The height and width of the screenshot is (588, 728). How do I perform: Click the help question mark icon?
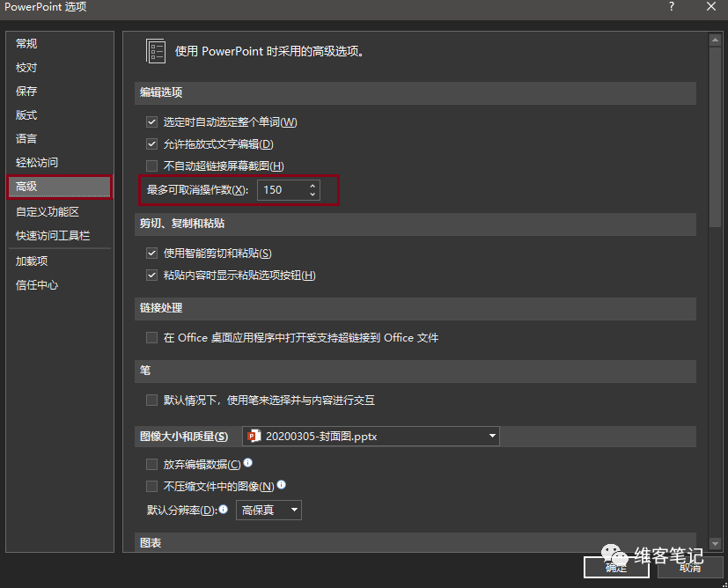[672, 6]
